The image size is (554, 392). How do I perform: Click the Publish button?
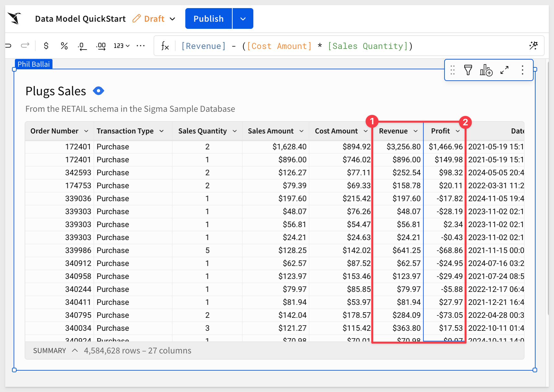[x=209, y=18]
